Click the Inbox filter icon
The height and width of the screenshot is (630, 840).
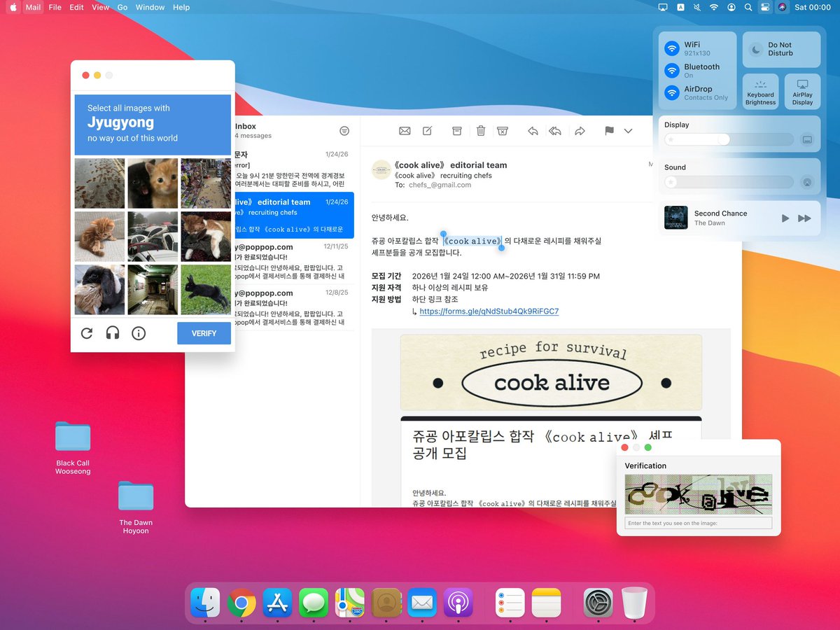pyautogui.click(x=344, y=131)
